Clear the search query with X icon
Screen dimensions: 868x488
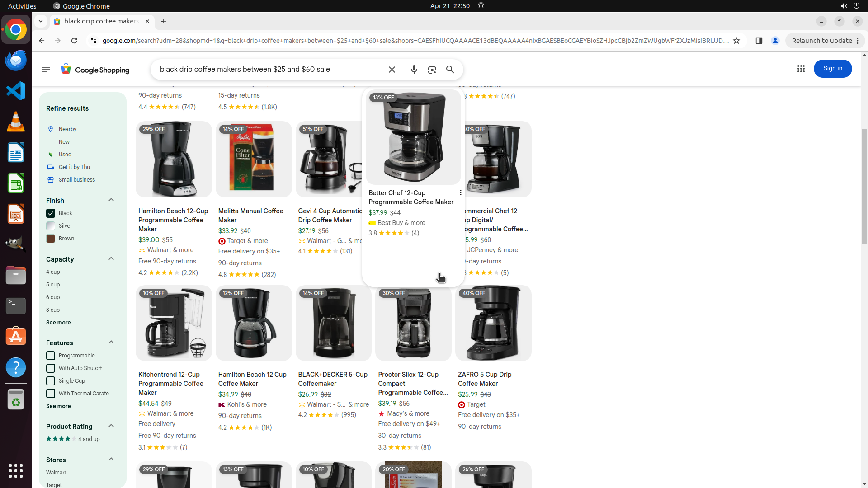click(x=392, y=70)
